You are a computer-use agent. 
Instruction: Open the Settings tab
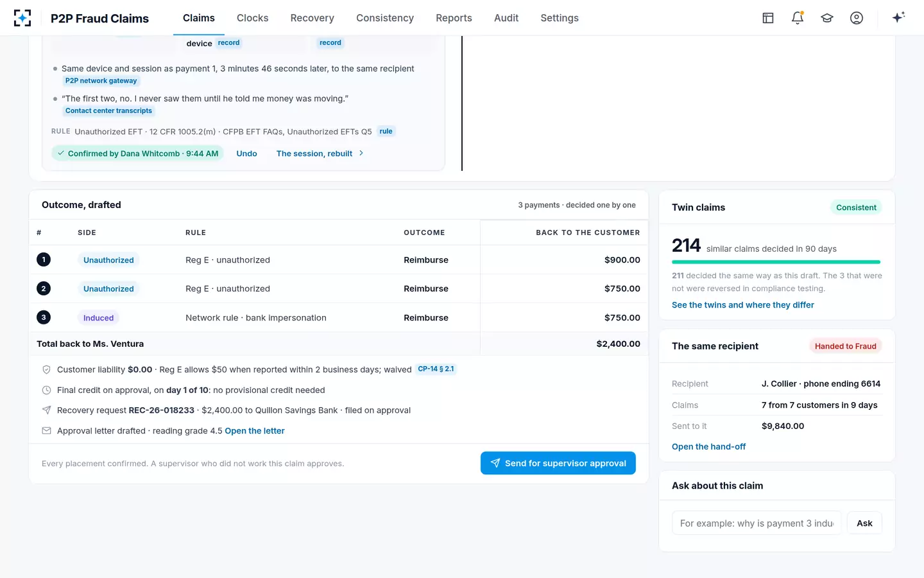[560, 18]
